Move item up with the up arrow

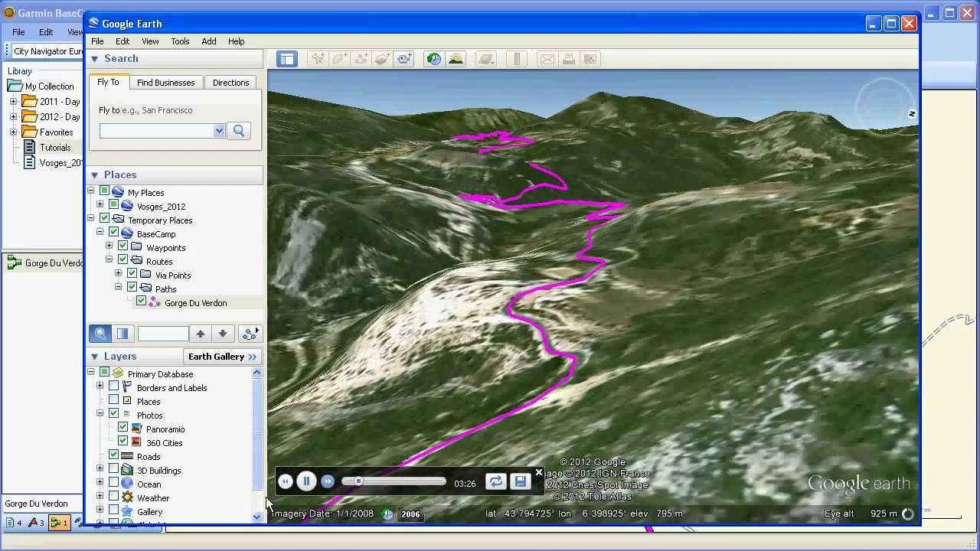(201, 334)
